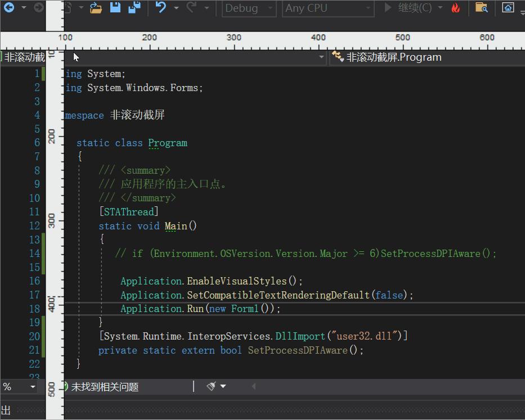Viewport: 525px width, 420px height.
Task: Click the Hot Reload flame icon
Action: click(456, 8)
